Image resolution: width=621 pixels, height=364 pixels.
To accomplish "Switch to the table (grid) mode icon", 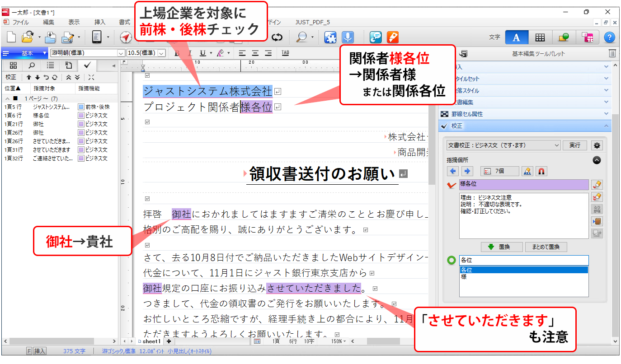I will click(540, 37).
